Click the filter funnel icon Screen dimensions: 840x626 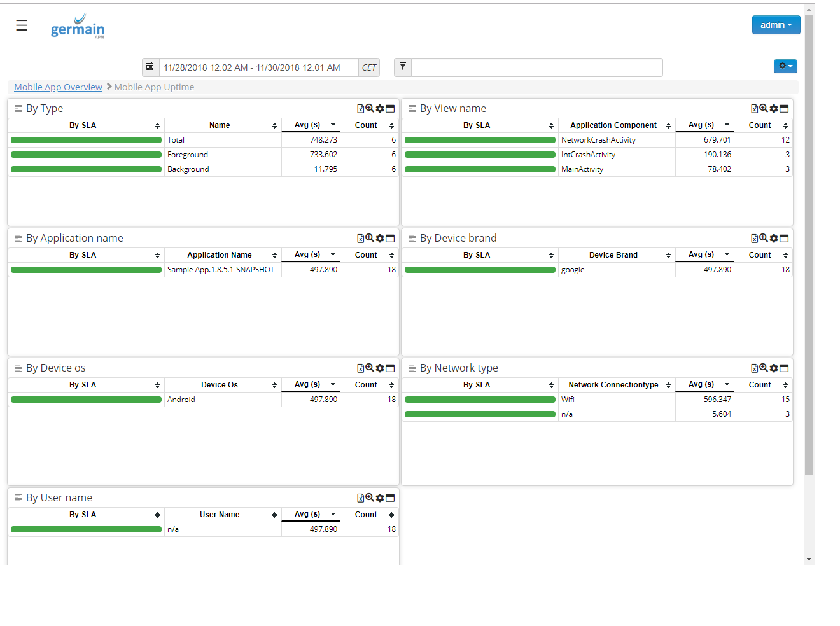(403, 67)
